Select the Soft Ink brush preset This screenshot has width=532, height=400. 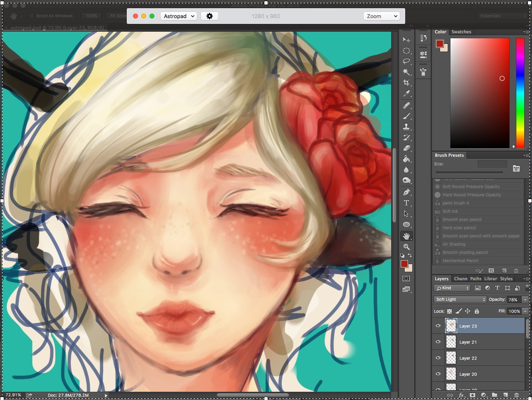coord(450,211)
